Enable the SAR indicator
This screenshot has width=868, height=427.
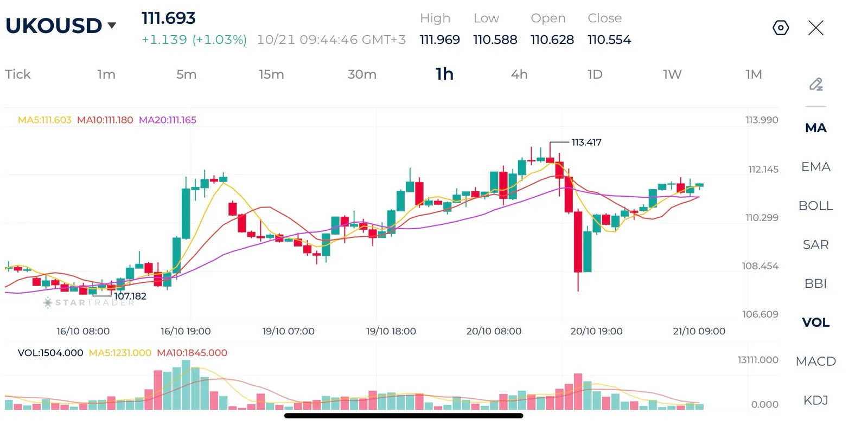click(x=815, y=245)
